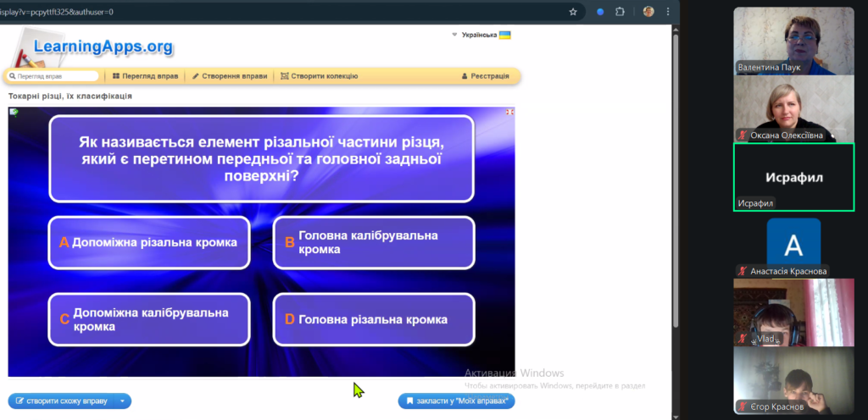Click закласти у "Моїх вправах" button
This screenshot has width=868, height=420.
point(456,401)
